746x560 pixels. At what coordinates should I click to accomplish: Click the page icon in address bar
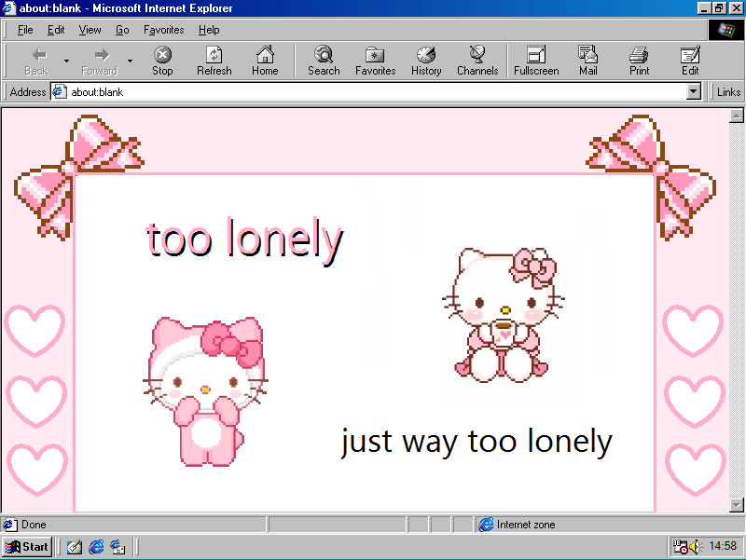tap(59, 91)
